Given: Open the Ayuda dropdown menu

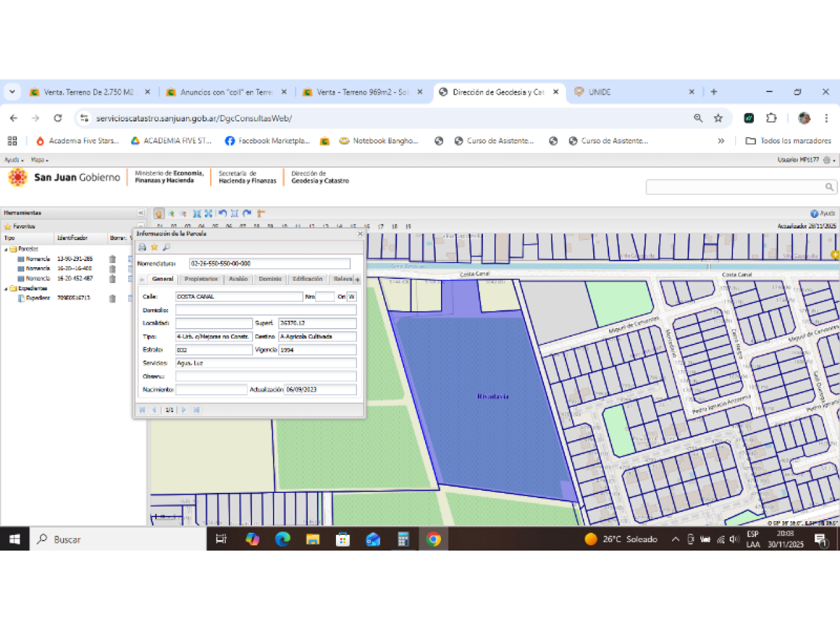Looking at the screenshot, I should 14,160.
